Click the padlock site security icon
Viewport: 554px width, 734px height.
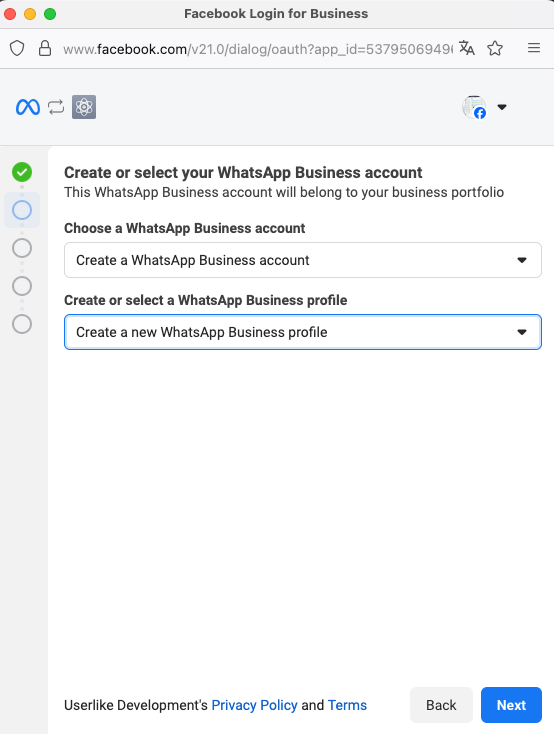(x=45, y=48)
